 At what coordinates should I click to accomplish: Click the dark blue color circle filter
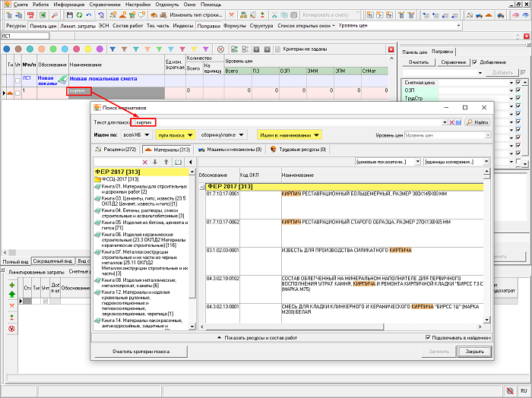coord(7,49)
